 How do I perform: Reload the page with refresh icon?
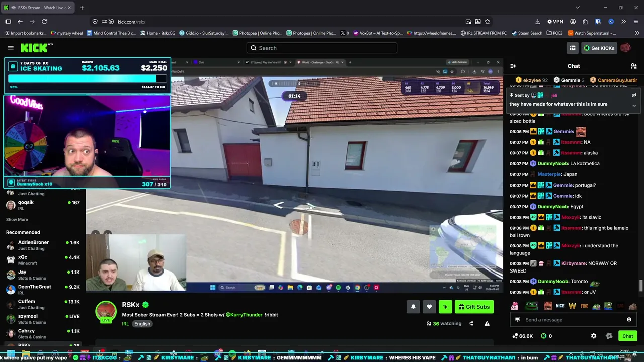(44, 22)
